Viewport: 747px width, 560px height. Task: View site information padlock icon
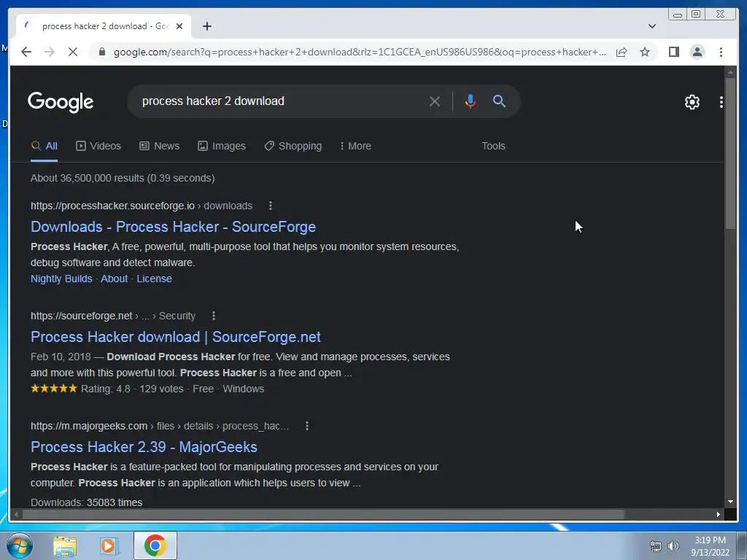(x=101, y=52)
